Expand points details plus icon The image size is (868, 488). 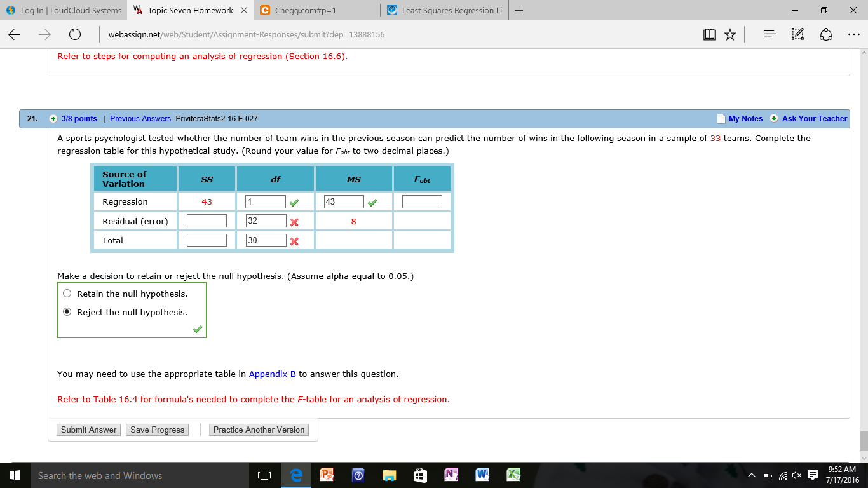[x=53, y=119]
